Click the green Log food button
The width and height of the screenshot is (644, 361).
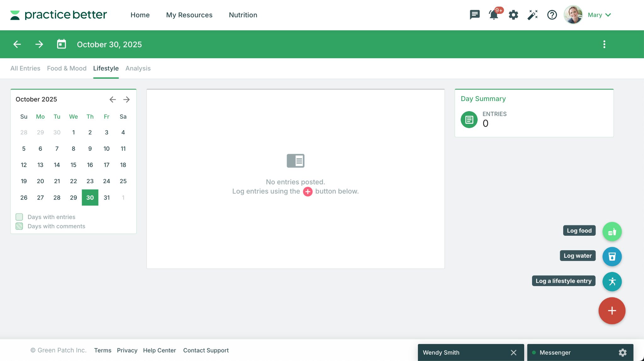612,232
